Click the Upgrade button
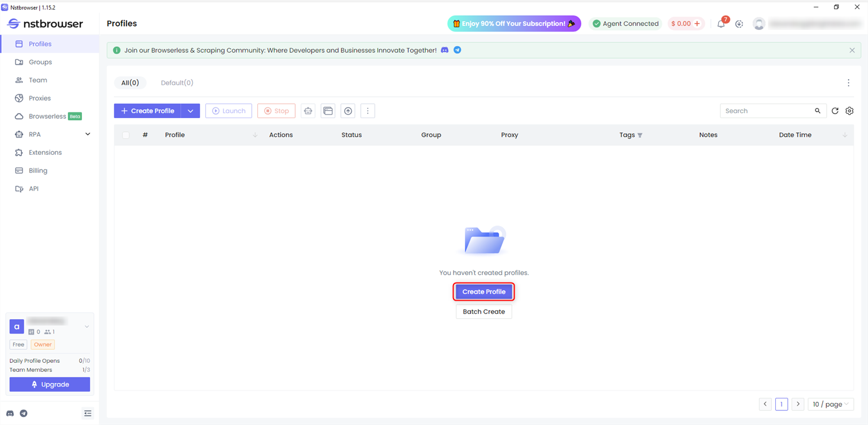Screen dimensions: 868x425 50,385
